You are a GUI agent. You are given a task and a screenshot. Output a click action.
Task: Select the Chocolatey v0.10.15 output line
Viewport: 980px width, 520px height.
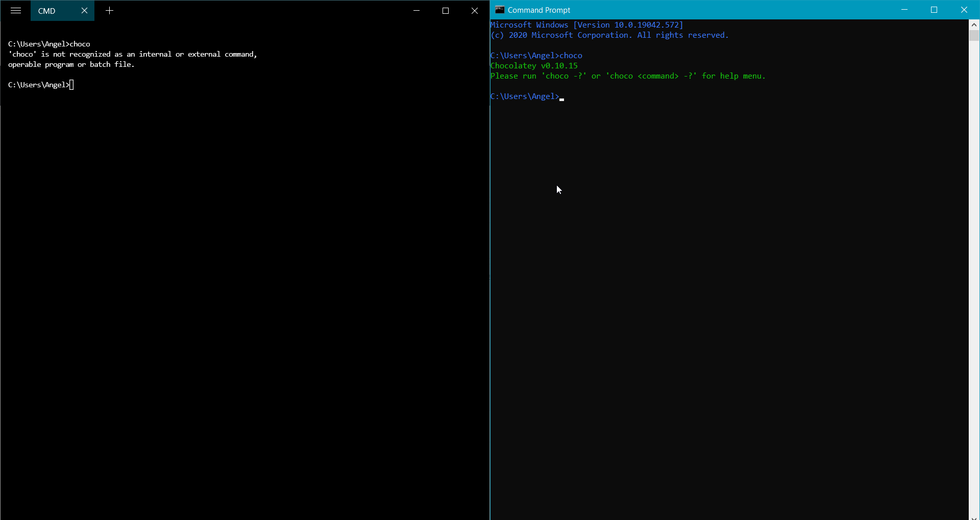tap(534, 65)
